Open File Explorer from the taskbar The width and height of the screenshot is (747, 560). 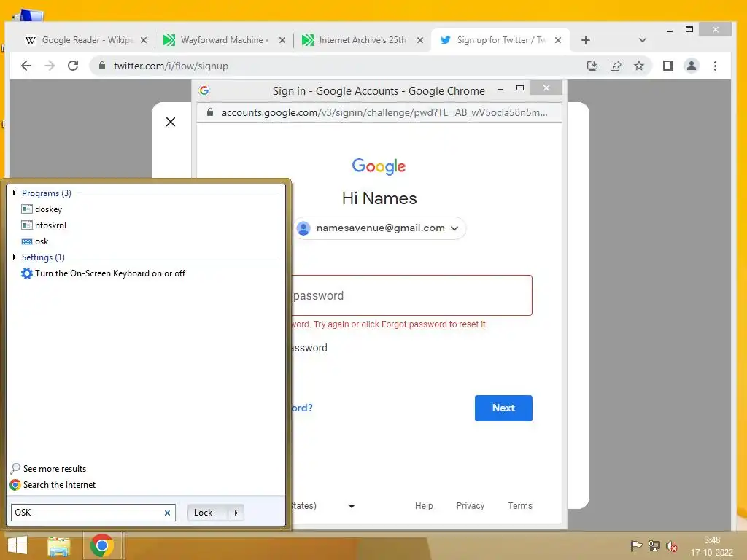point(59,545)
